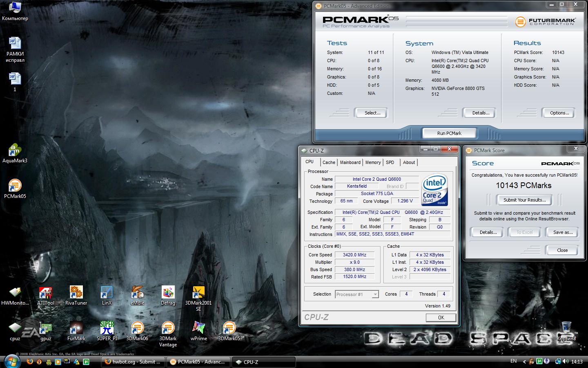Click Close in PCMark Score dialog
588x368 pixels.
(562, 250)
